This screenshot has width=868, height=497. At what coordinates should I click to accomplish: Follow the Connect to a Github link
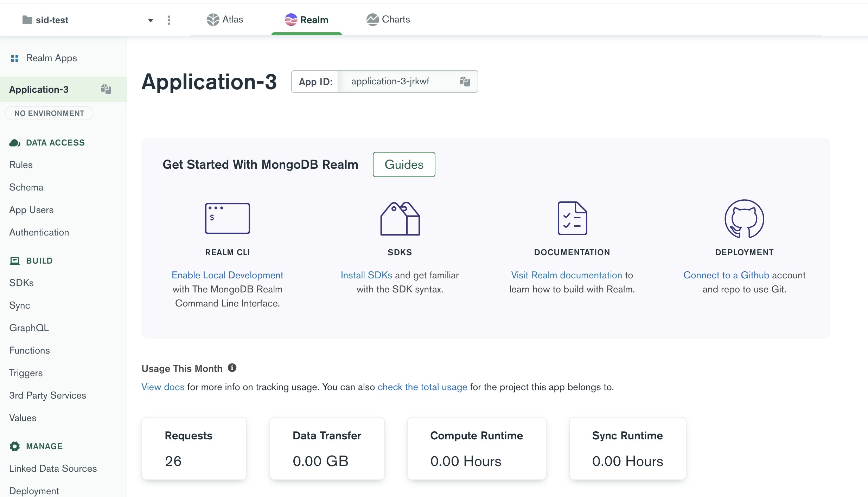click(726, 275)
